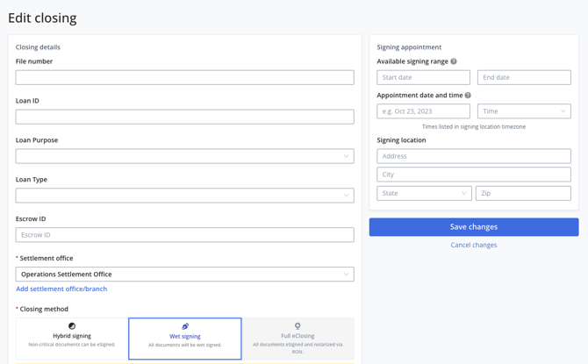Select Wet signing closing method
This screenshot has width=588, height=364.
point(185,339)
